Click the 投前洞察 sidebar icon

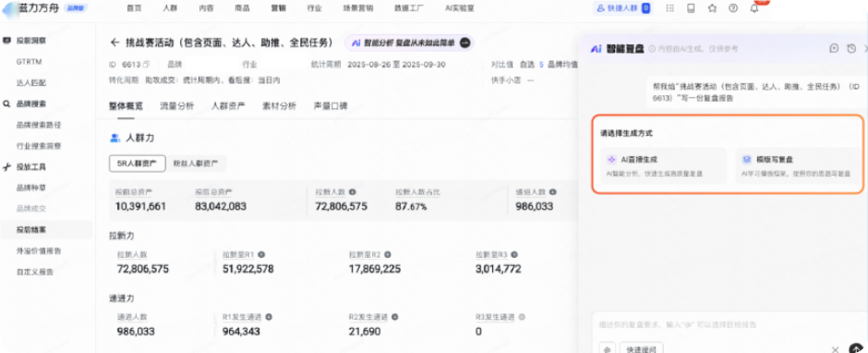(x=6, y=41)
